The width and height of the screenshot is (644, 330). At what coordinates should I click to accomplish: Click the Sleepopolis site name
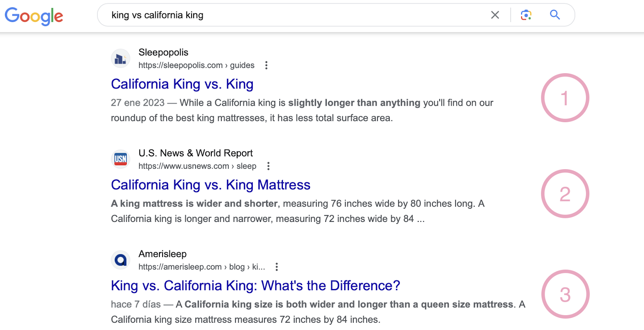163,52
